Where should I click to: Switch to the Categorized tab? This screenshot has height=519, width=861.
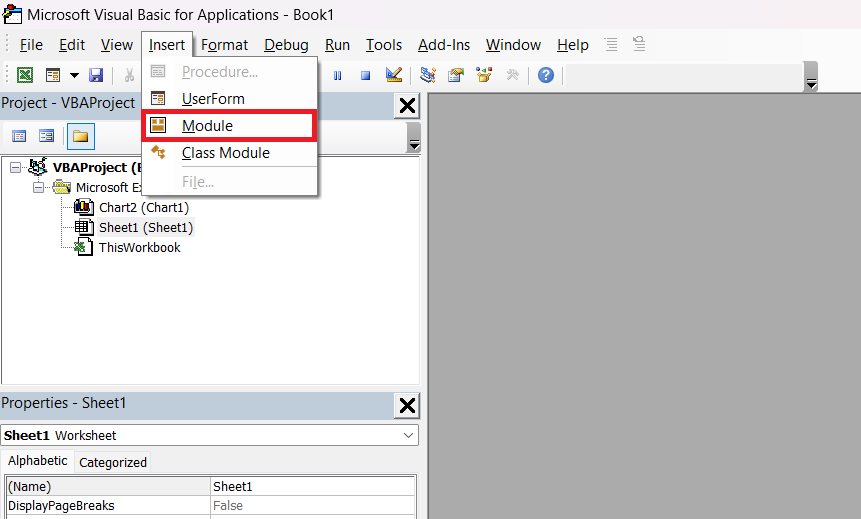113,462
